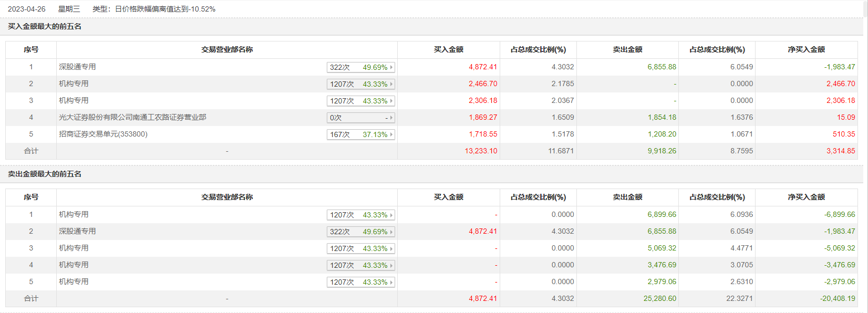Image resolution: width=868 pixels, height=313 pixels.
Task: Click 交易营业部名称 header in sell table
Action: (227, 197)
